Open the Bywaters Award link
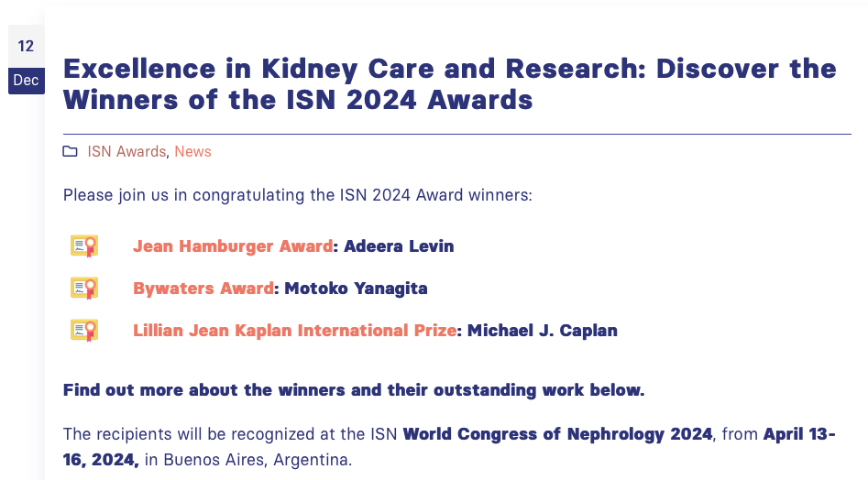Image resolution: width=868 pixels, height=480 pixels. [203, 289]
